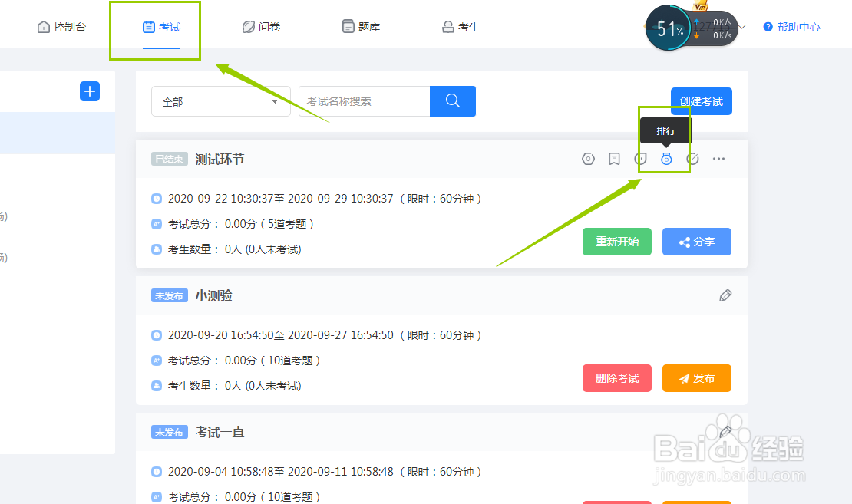Click the 创建考试 button
Viewport: 852px width, 504px height.
pyautogui.click(x=700, y=100)
